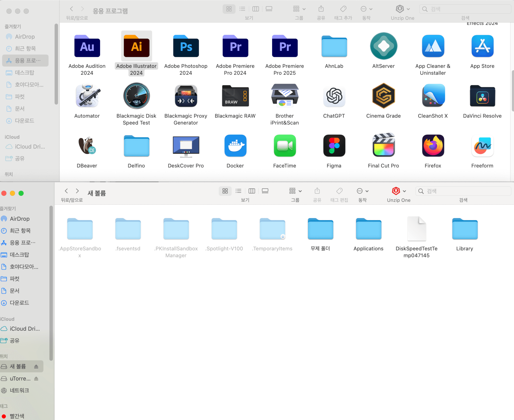Select the DBeaver app icon
Image resolution: width=514 pixels, height=420 pixels.
click(87, 146)
